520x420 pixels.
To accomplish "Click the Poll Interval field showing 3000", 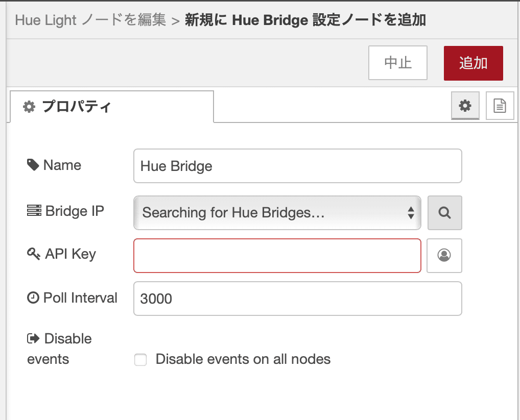I will (297, 299).
